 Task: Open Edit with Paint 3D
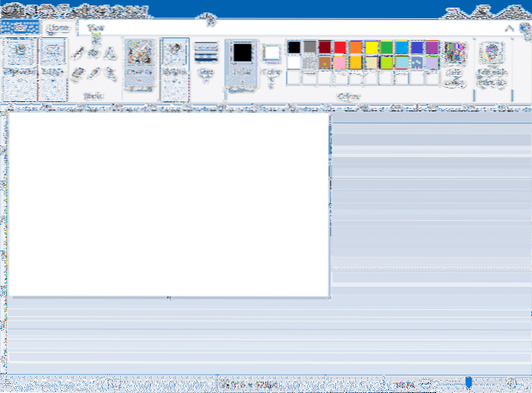[491, 61]
